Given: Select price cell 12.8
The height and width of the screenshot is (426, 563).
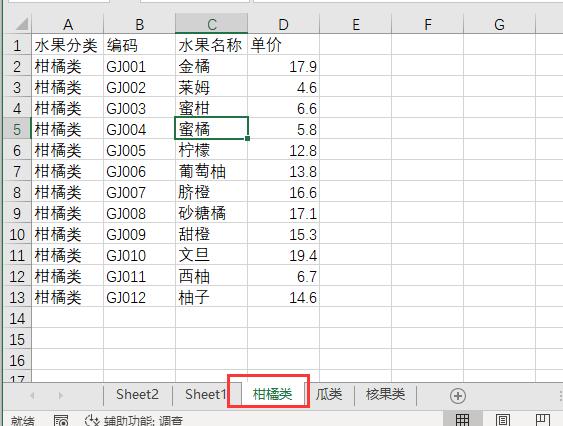Looking at the screenshot, I should (283, 150).
